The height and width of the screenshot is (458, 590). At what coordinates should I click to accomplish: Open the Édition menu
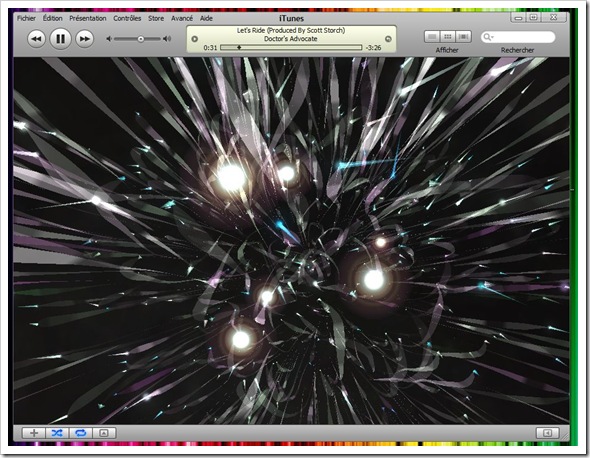(x=52, y=18)
